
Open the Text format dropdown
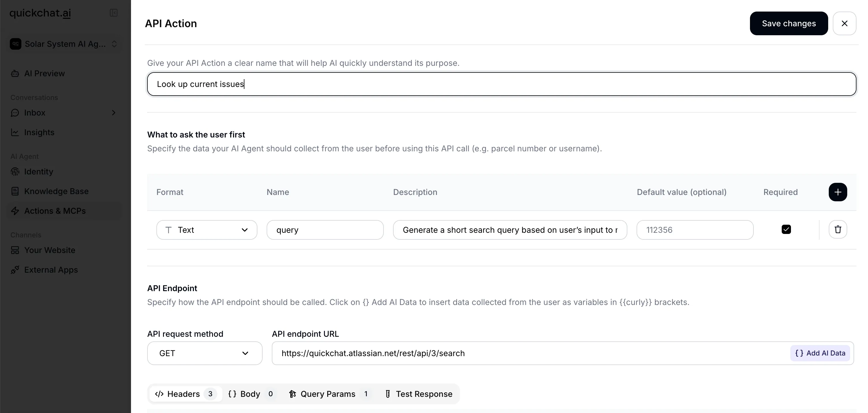click(x=207, y=230)
